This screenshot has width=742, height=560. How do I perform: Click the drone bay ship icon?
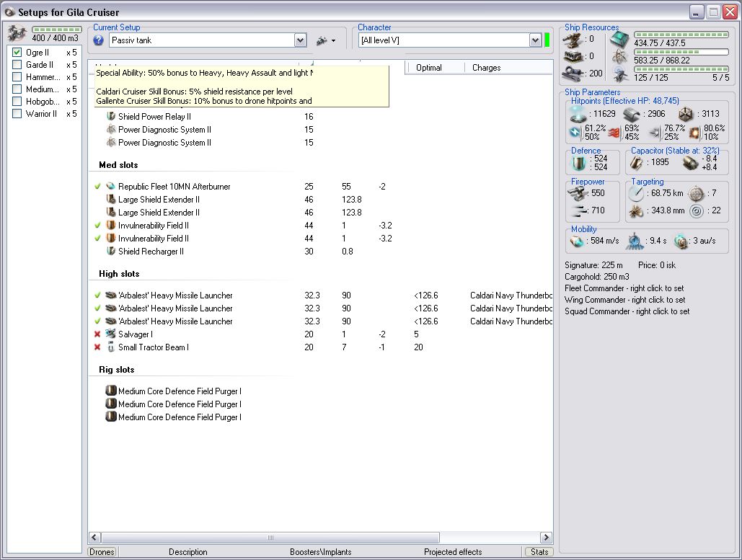point(17,34)
